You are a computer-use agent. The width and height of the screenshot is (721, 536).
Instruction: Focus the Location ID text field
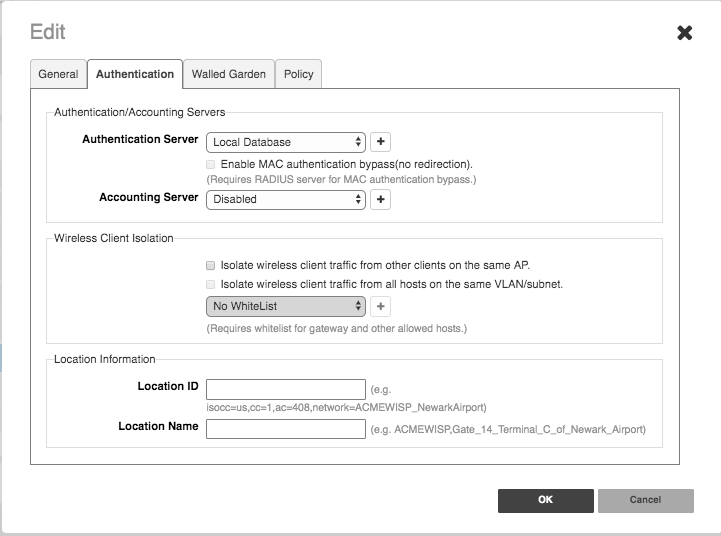(286, 389)
